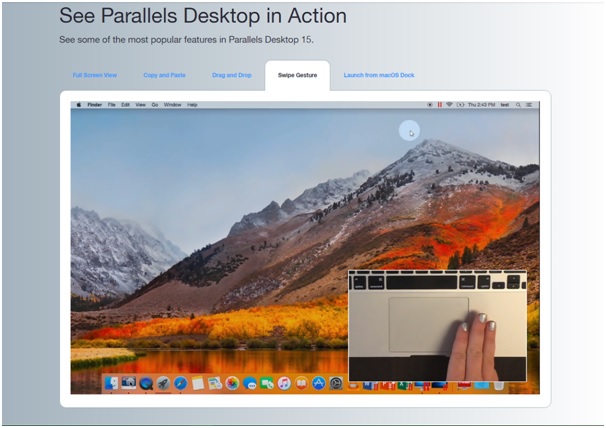
Task: Switch to the Full Screen View tab
Action: pyautogui.click(x=95, y=75)
